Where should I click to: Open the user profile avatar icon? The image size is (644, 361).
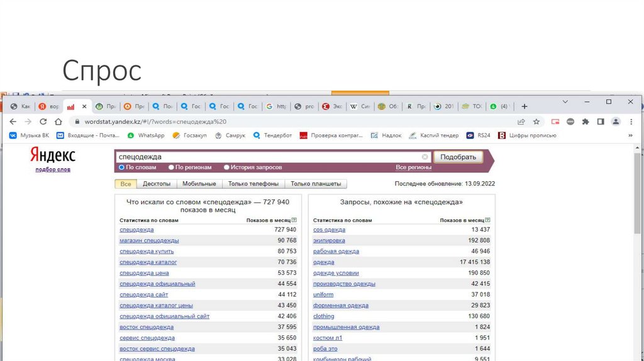pos(616,121)
